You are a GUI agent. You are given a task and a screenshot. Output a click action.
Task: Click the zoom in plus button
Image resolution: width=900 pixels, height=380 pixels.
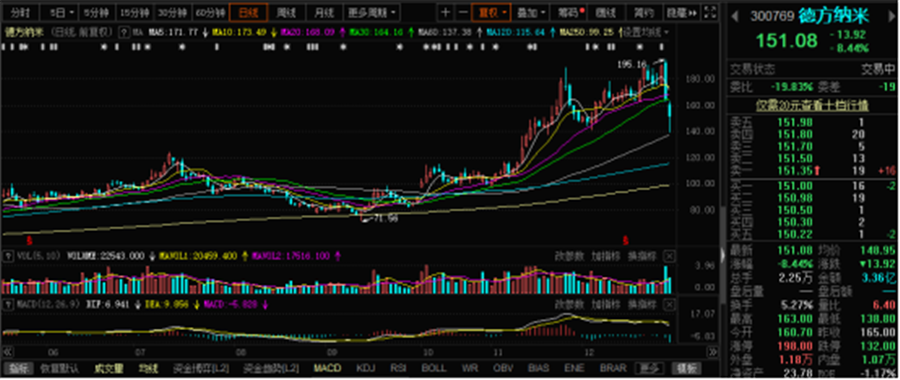(x=445, y=12)
